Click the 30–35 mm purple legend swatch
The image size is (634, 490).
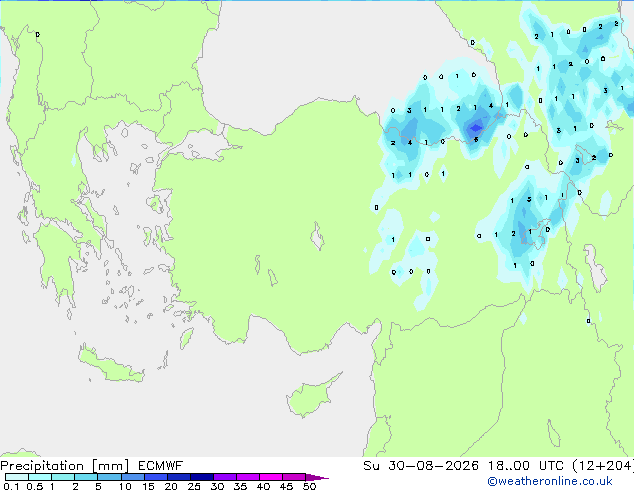pyautogui.click(x=225, y=477)
